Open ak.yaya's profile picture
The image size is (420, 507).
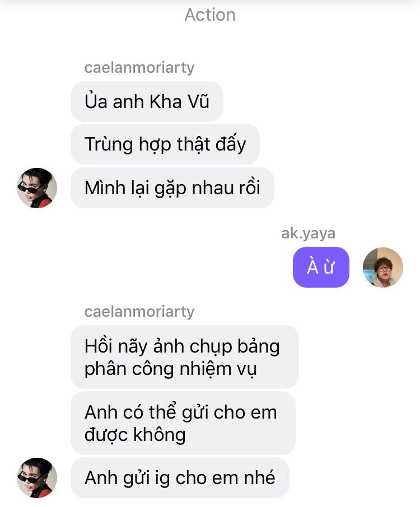pos(383,267)
